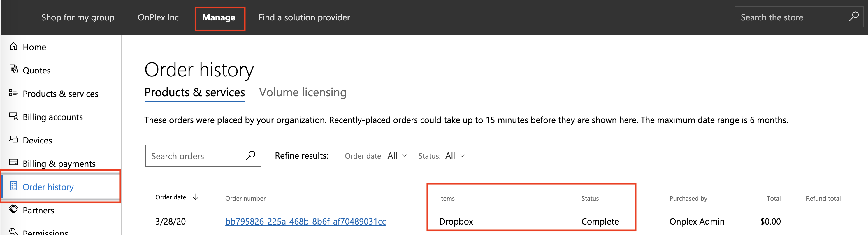Image resolution: width=868 pixels, height=235 pixels.
Task: Click the search orders magnifier icon
Action: (250, 155)
